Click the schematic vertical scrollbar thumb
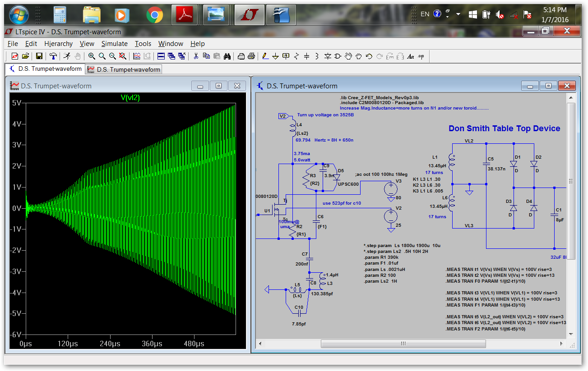Viewport: 588px width, 371px height. point(571,181)
